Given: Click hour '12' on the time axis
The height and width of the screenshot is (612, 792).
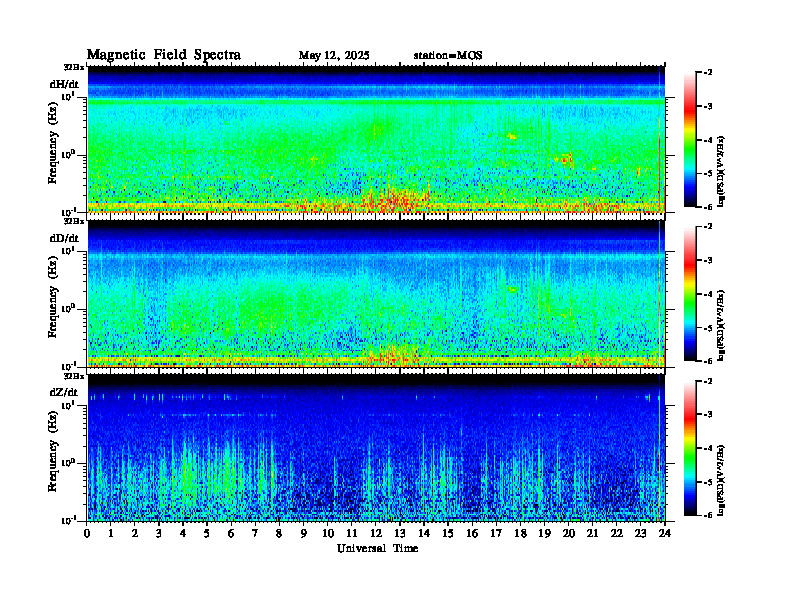Looking at the screenshot, I should [376, 534].
